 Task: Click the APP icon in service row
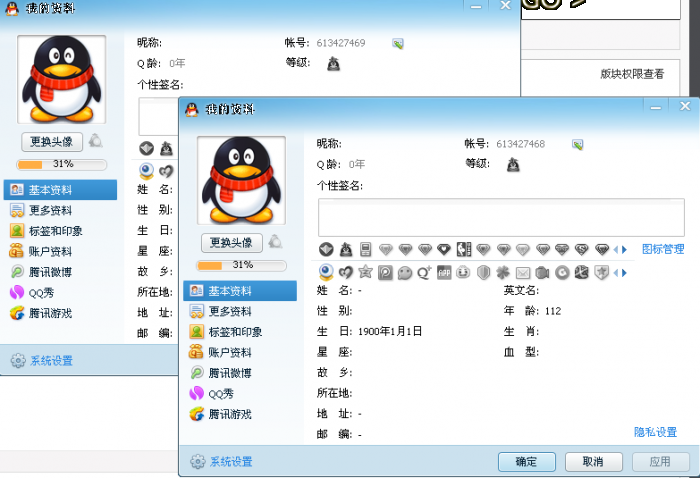(444, 272)
